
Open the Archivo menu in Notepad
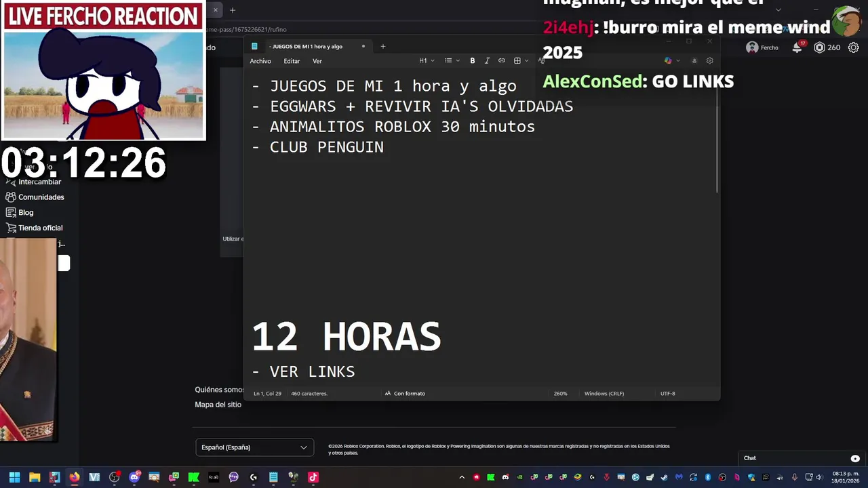click(x=260, y=61)
